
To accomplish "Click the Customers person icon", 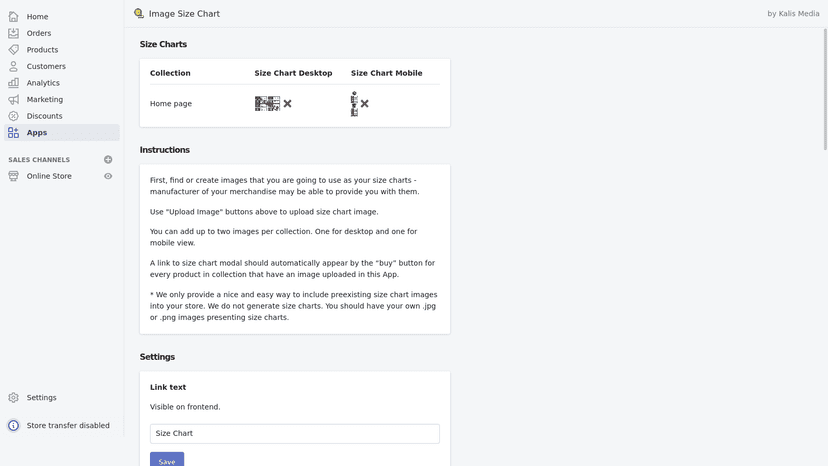I will tap(13, 66).
